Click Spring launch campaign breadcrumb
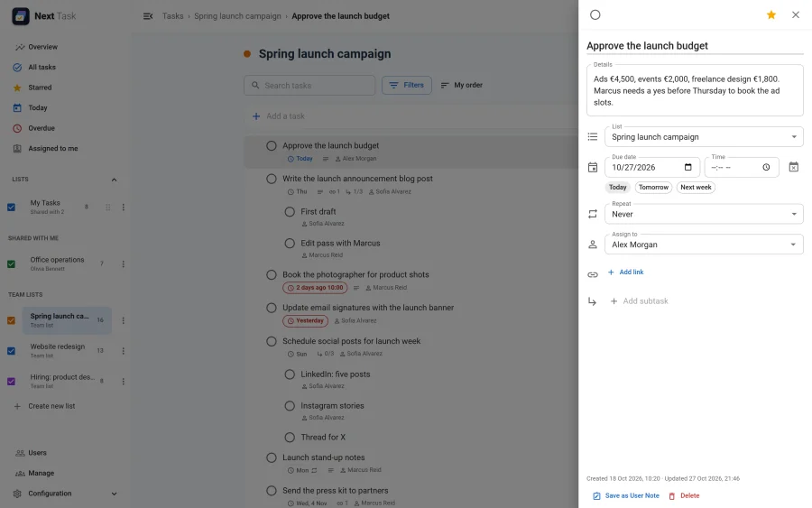The image size is (812, 508). (237, 16)
